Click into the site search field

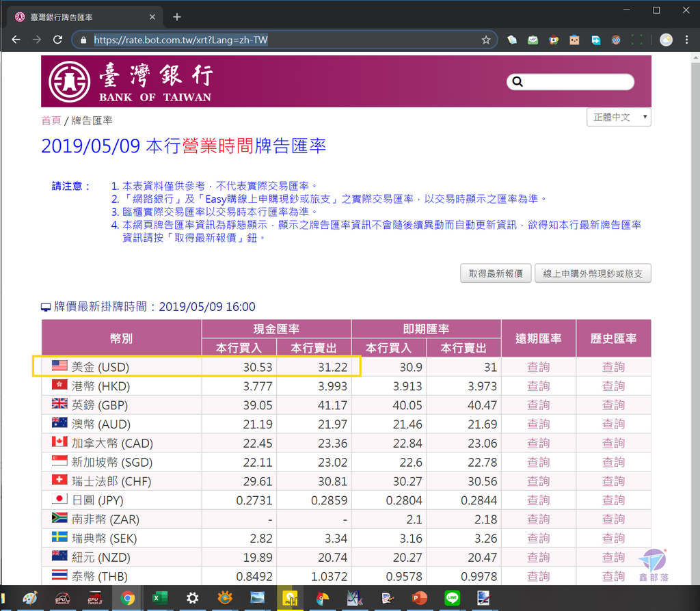[x=571, y=82]
